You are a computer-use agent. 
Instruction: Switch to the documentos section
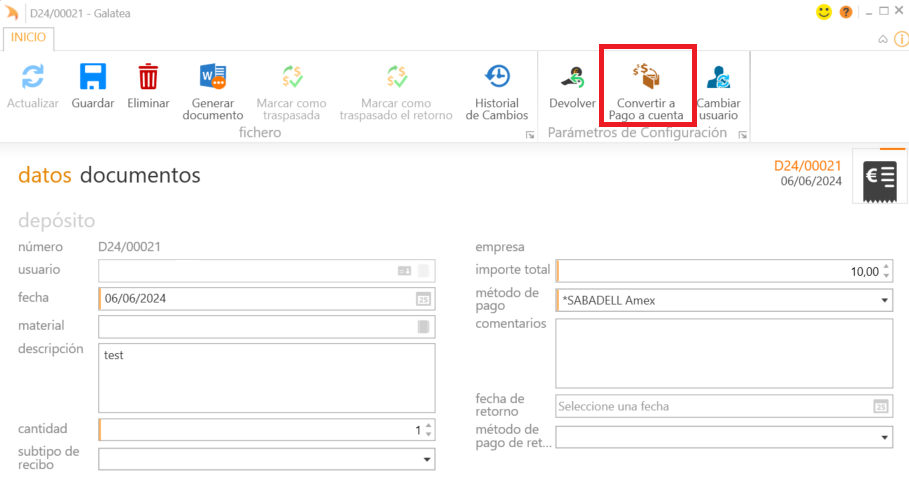[x=140, y=176]
